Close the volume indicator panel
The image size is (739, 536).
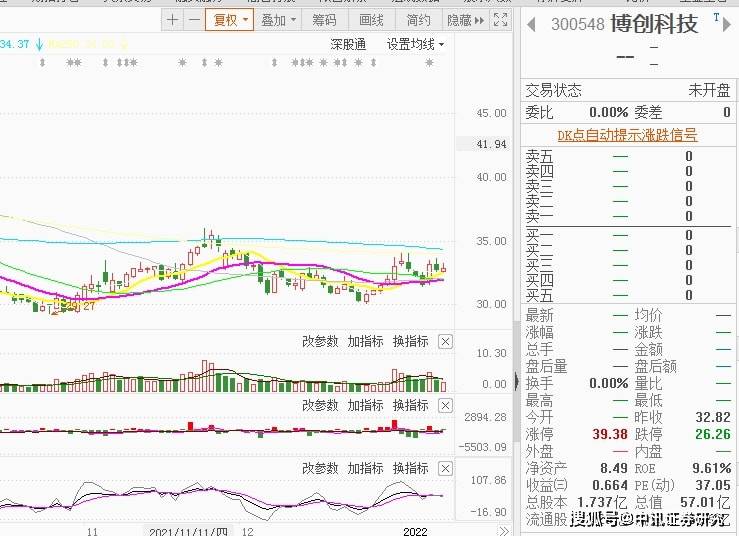[445, 342]
